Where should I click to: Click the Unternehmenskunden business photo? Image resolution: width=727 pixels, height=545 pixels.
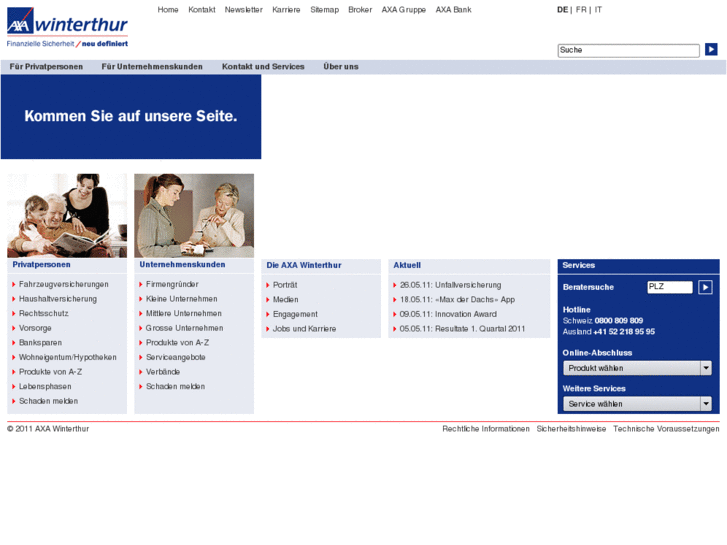pos(194,216)
